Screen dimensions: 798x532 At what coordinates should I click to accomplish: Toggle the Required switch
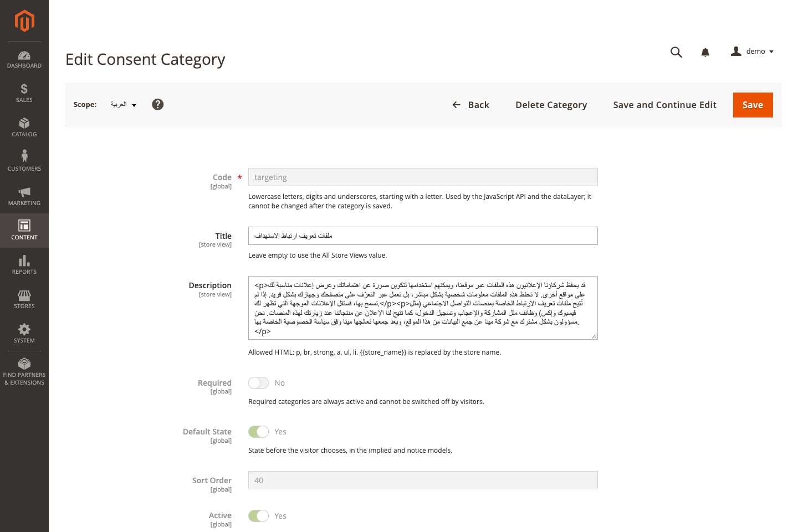click(259, 383)
